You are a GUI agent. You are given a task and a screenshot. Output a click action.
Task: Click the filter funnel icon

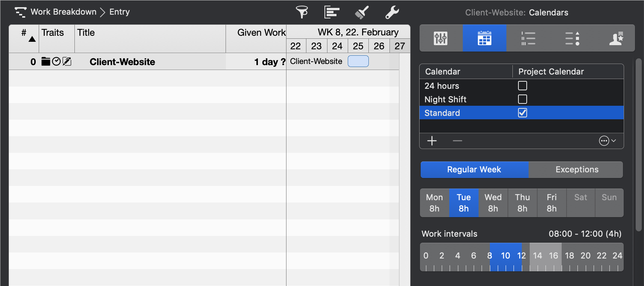[x=302, y=12]
